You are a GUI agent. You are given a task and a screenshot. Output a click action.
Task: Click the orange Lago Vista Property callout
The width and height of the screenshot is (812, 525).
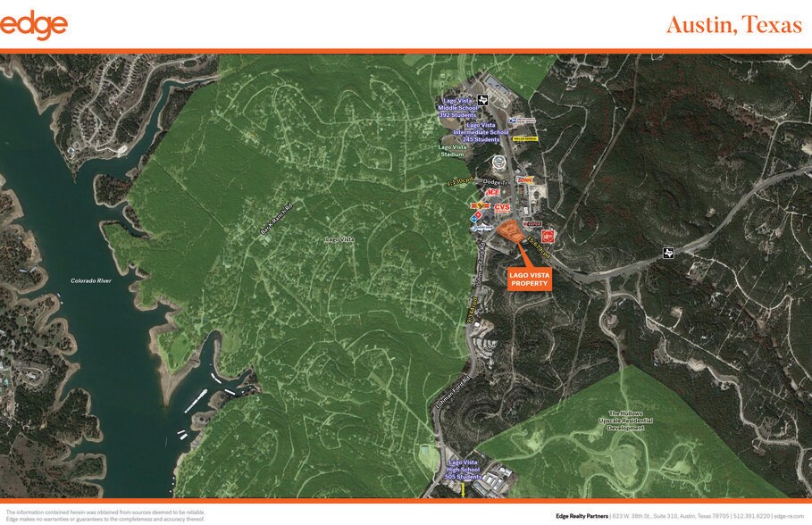point(530,279)
